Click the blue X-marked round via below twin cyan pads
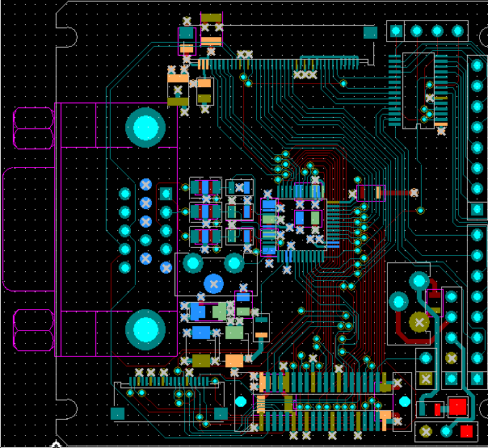Viewport: 488px width, 448px height. 213,283
